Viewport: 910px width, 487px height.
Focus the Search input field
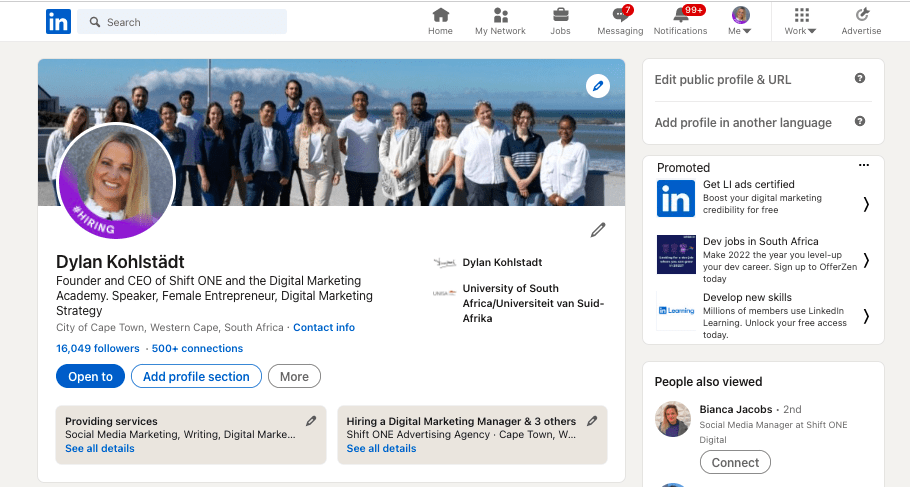click(x=182, y=22)
